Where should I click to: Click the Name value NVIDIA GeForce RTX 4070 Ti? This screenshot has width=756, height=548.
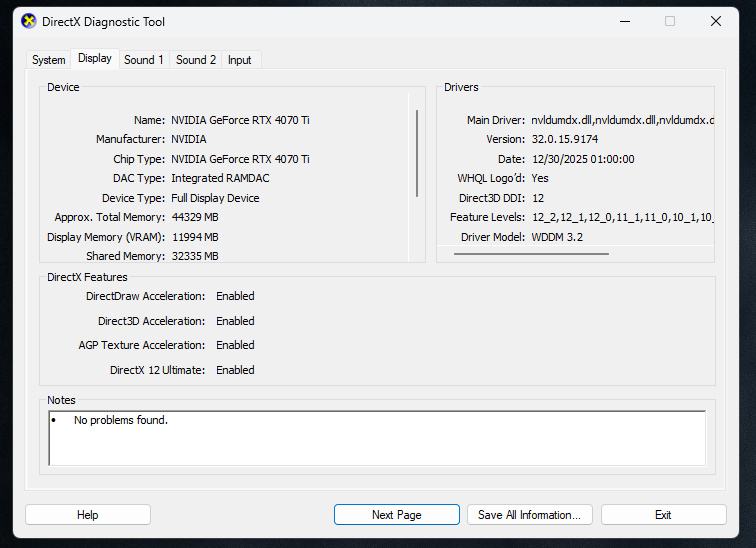pos(240,120)
